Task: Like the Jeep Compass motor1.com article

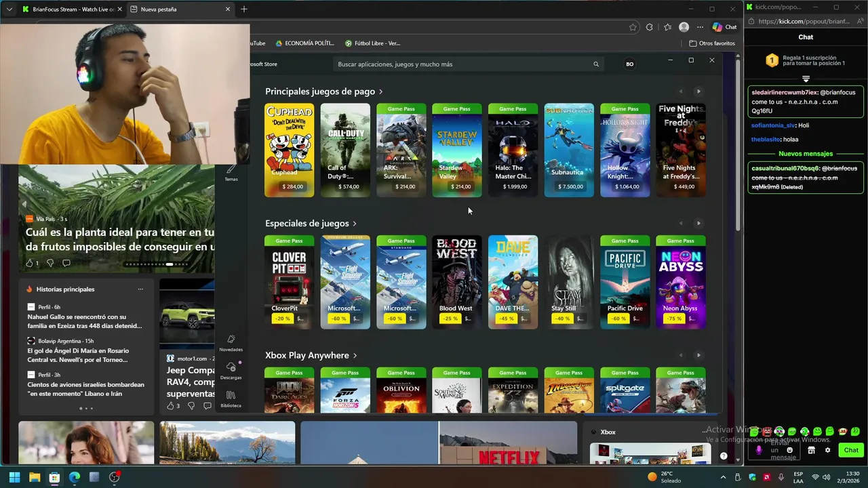Action: [x=170, y=406]
